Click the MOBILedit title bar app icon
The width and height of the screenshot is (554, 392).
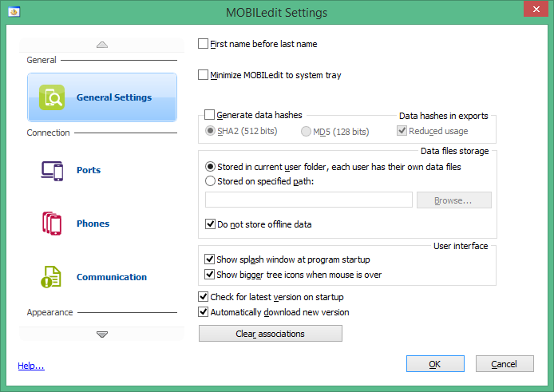tap(14, 12)
